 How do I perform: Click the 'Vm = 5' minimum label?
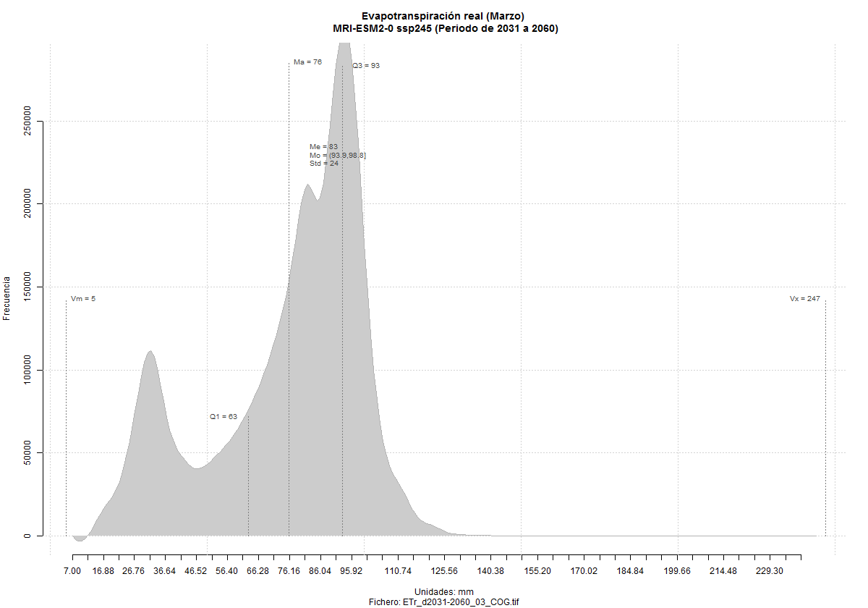click(x=83, y=299)
